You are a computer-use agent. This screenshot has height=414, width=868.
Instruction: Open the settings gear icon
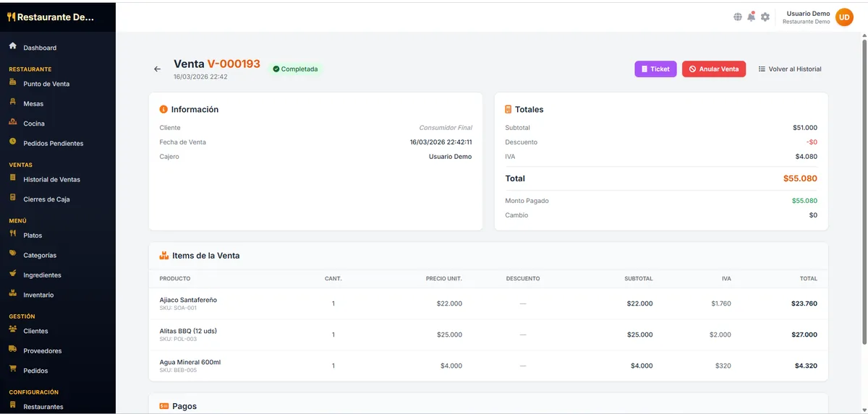pos(765,17)
